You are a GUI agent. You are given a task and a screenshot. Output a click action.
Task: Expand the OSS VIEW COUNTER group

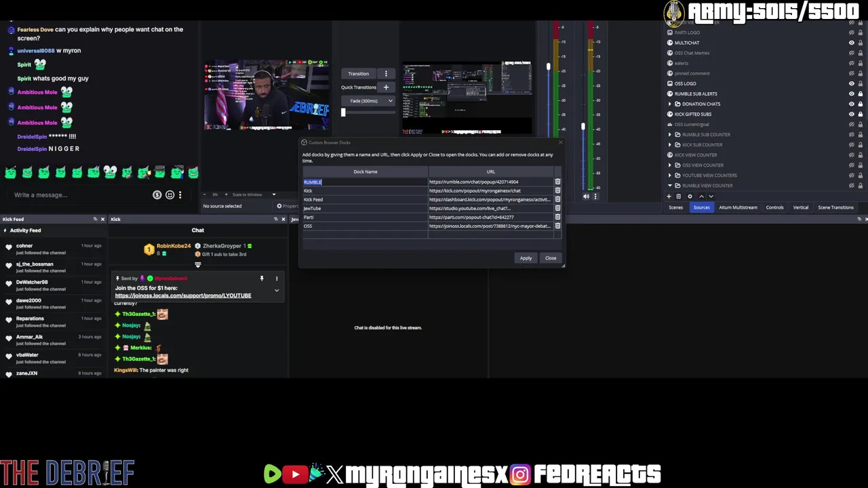tap(669, 165)
